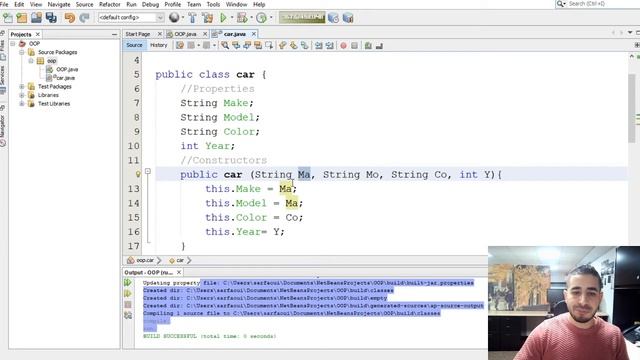
Task: Click the Comment icon in editor toolbar
Action: (x=368, y=46)
